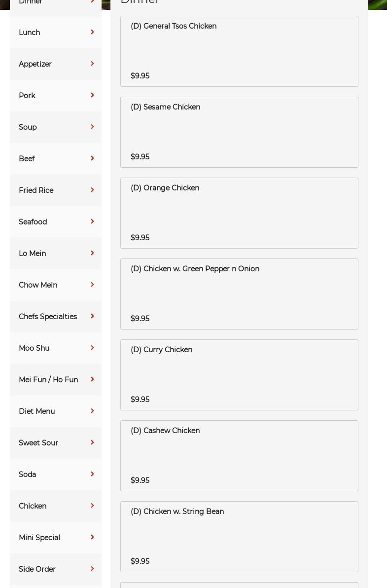
Task: Select the (D) Curry Chicken item
Action: [239, 375]
